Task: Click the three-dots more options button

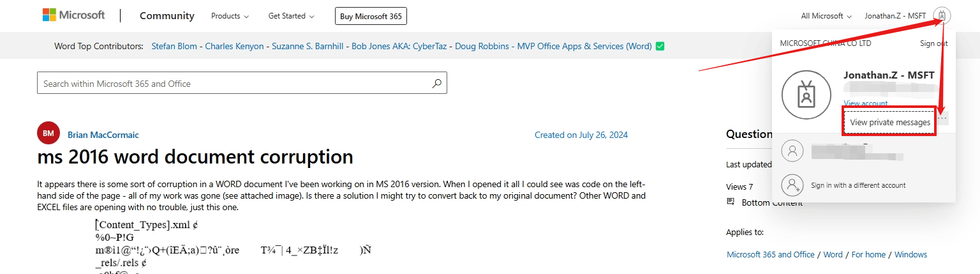Action: coord(943,118)
